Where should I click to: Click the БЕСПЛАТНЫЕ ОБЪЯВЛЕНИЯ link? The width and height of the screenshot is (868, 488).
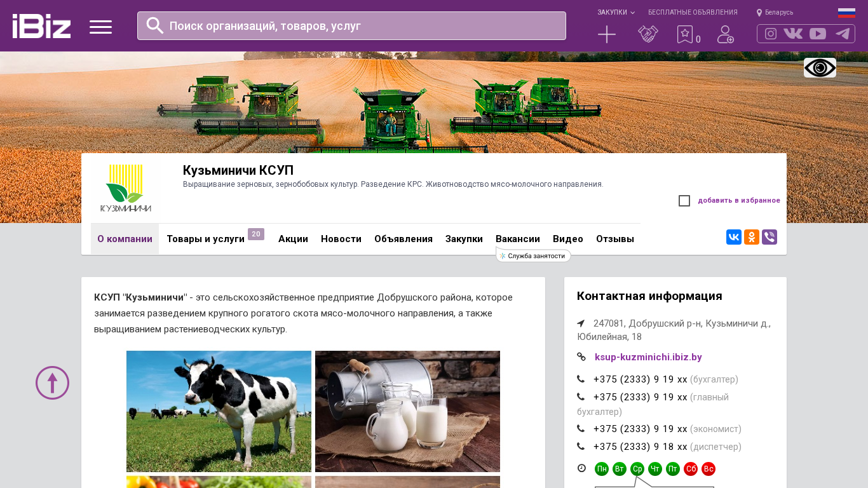(693, 13)
